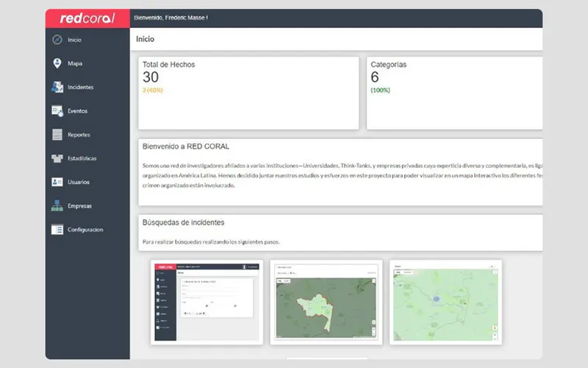Open the light green map thumbnail
Viewport: 588px width, 368px height.
point(445,302)
